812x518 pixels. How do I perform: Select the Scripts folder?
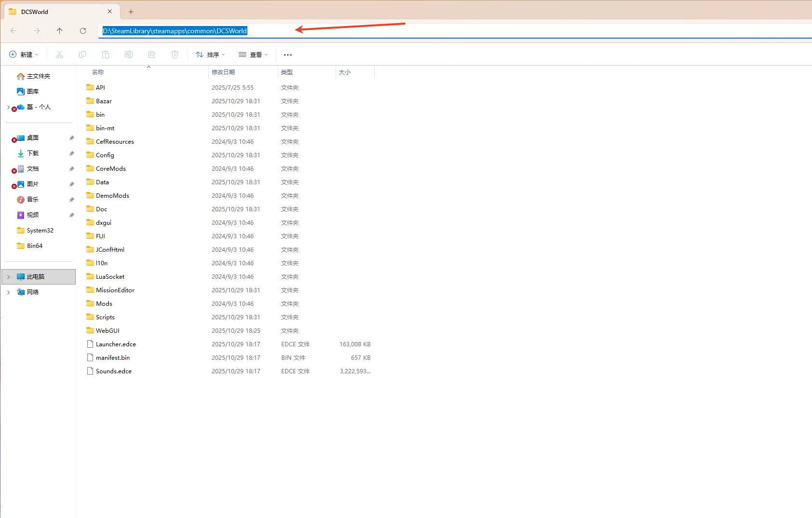tap(105, 317)
